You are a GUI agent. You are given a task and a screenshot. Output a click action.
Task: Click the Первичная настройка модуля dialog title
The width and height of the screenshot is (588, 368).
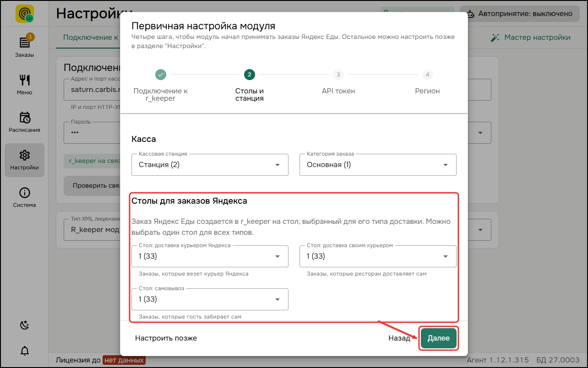click(203, 26)
